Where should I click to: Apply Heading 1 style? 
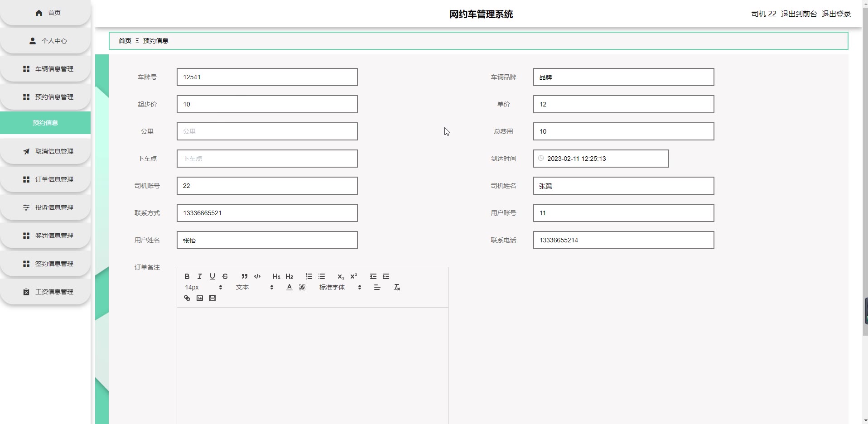[276, 276]
